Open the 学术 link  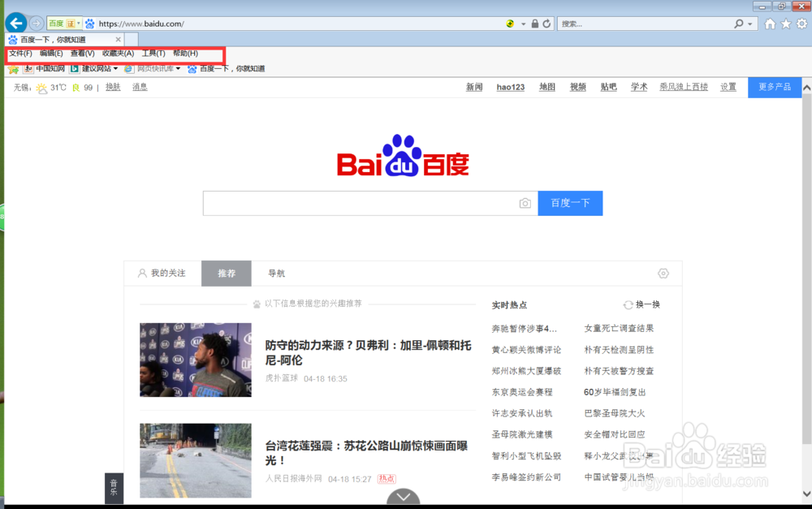639,87
